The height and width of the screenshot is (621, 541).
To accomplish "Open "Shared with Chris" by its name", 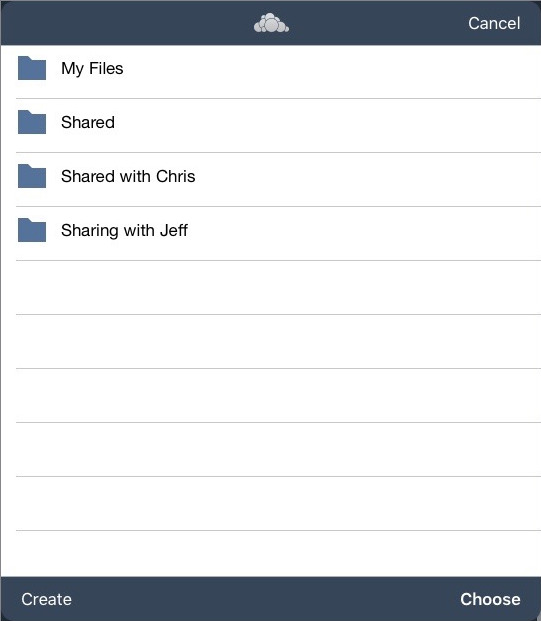I will point(128,176).
